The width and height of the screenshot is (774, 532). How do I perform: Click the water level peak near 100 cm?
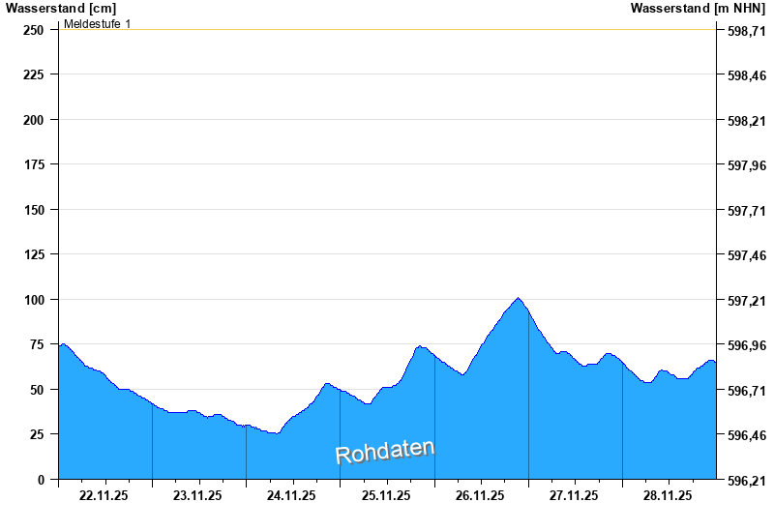518,298
